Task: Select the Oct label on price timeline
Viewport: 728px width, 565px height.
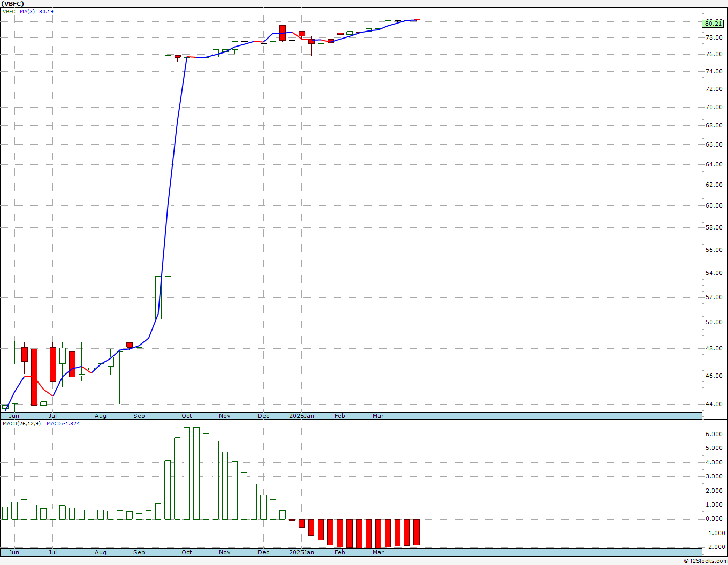Action: [187, 416]
